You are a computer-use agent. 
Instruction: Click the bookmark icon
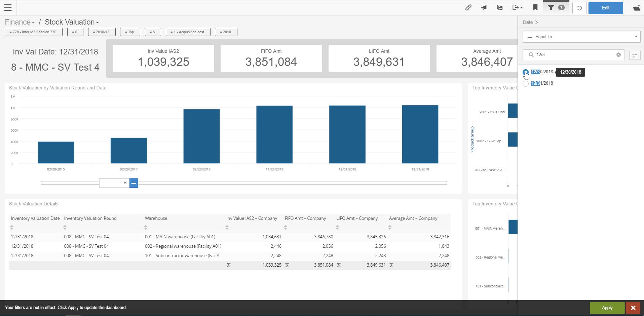coord(535,7)
